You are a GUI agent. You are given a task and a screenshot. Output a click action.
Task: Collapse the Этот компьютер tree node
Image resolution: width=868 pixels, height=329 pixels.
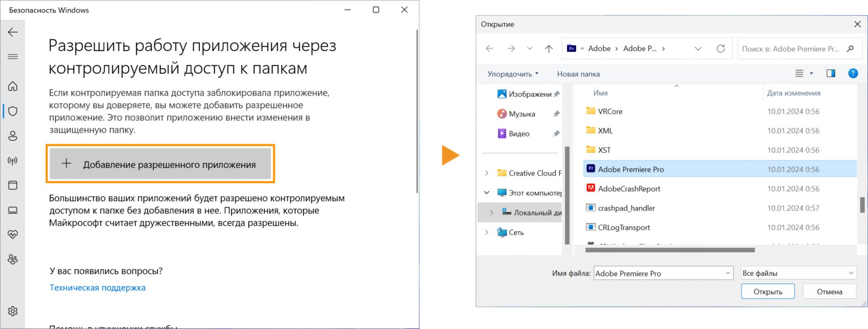coord(486,192)
